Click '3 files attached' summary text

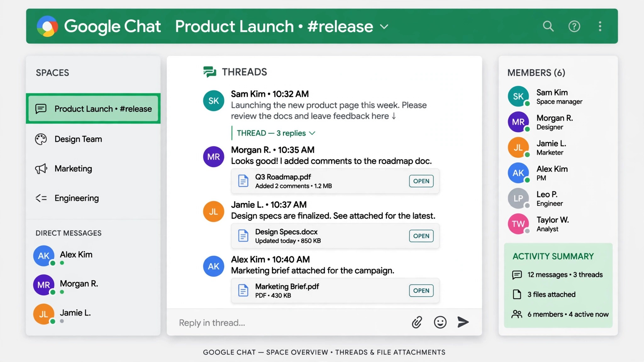[x=552, y=294]
